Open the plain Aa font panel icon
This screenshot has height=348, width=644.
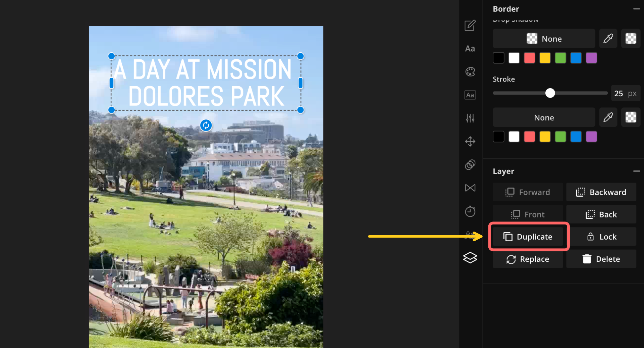(x=470, y=49)
